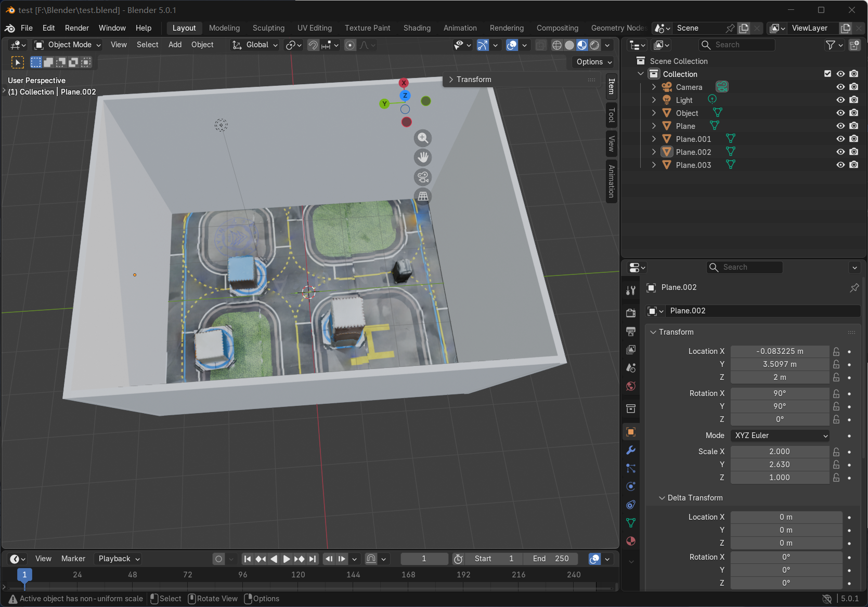Image resolution: width=868 pixels, height=607 pixels.
Task: Hide Plane.001 in viewport via eye icon
Action: pos(840,139)
